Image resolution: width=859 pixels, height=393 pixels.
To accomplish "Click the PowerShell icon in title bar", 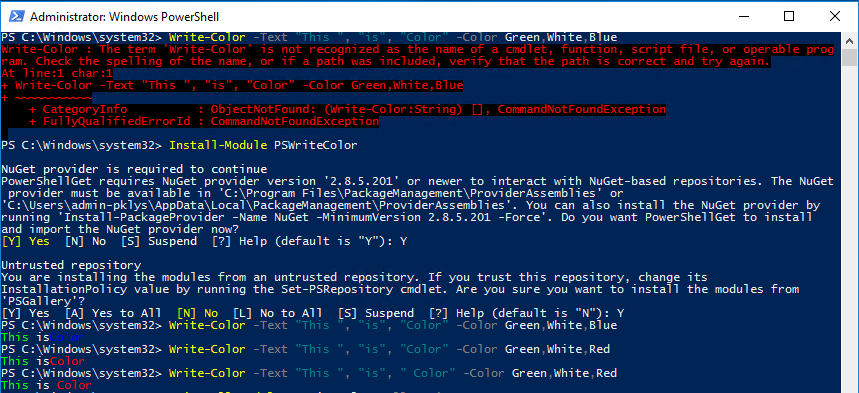I will 15,16.
